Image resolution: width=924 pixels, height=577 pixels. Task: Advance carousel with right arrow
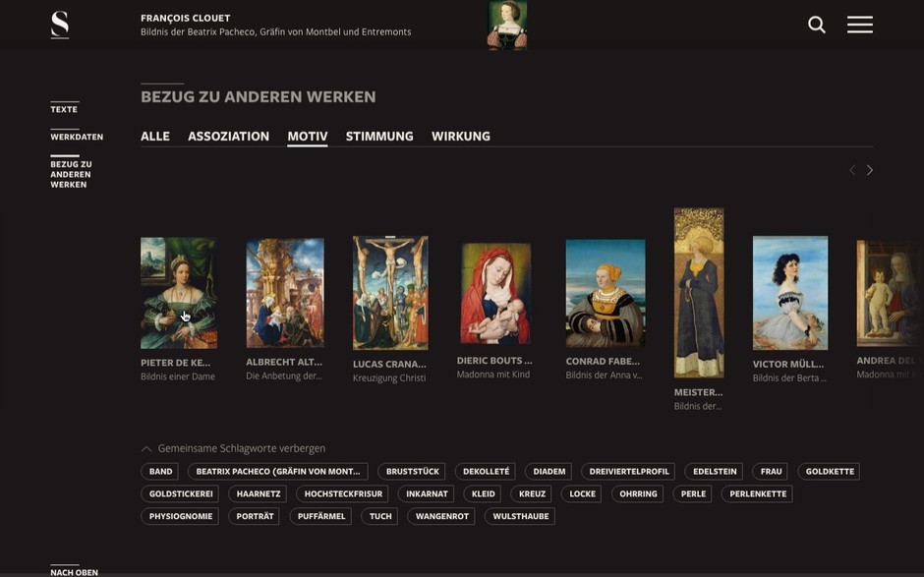(870, 170)
